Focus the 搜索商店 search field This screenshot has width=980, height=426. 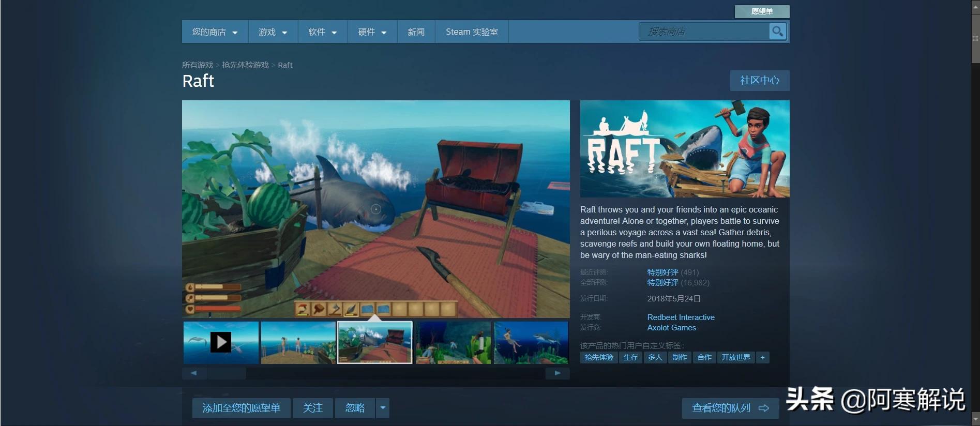(704, 32)
